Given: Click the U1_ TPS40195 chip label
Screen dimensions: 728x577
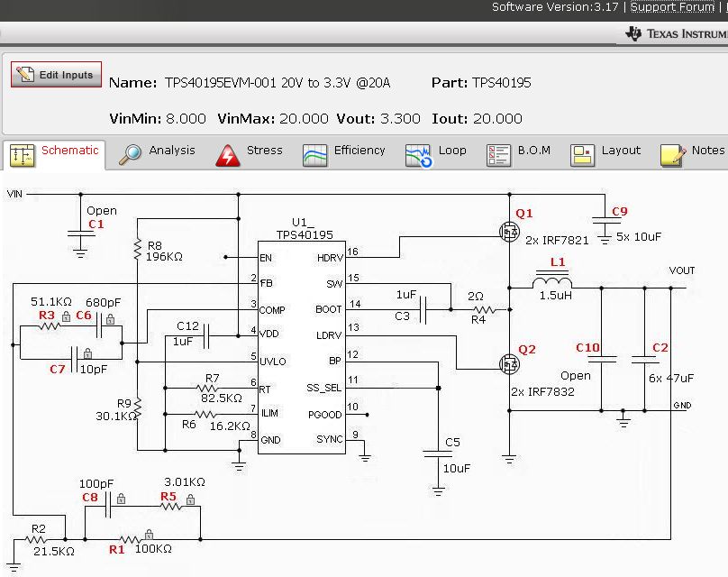Looking at the screenshot, I should [x=305, y=229].
